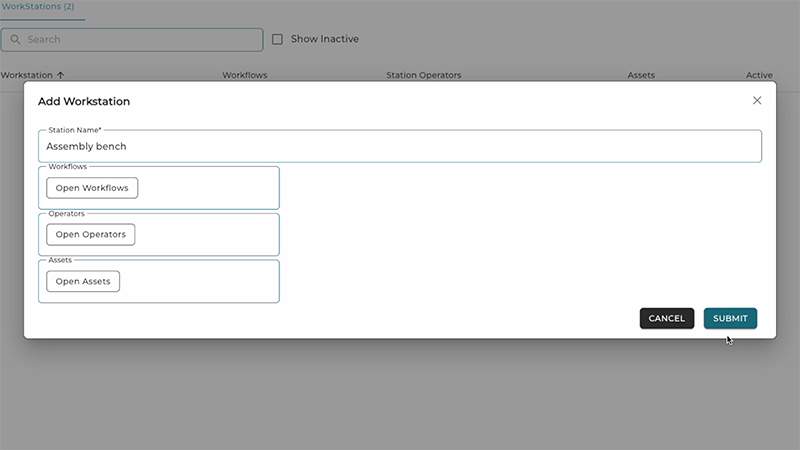Click the Station Operators column header

pos(423,75)
